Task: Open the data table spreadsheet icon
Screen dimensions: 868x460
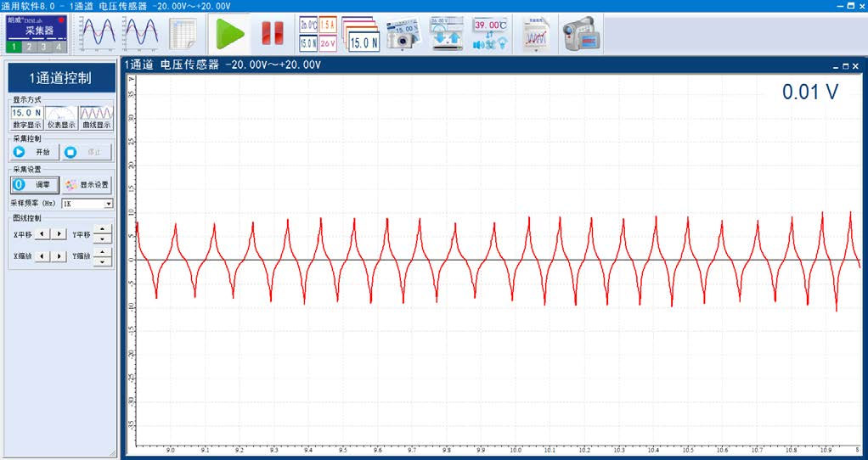Action: point(183,33)
